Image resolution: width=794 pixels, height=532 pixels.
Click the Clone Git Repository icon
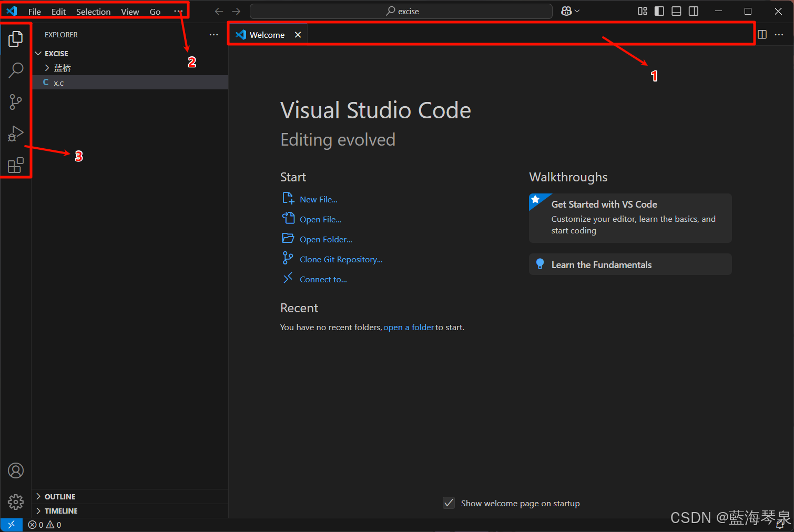tap(288, 258)
